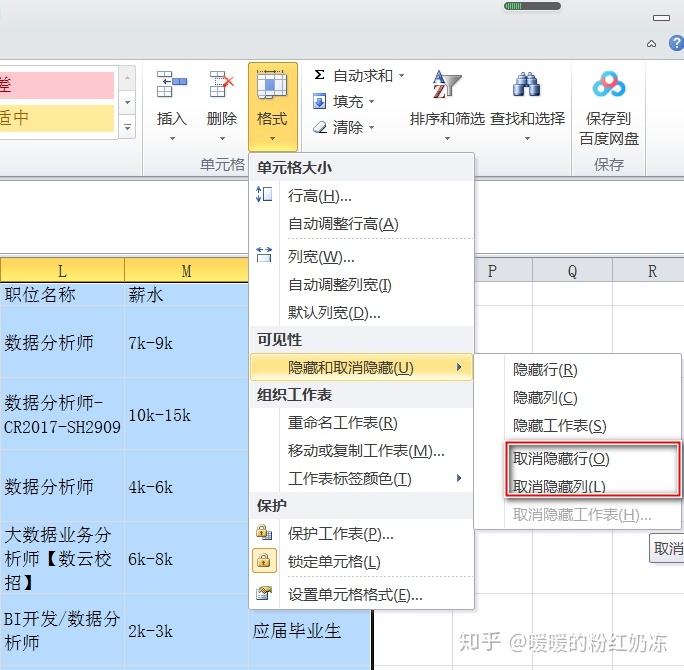Click the Sort and Filter icon

447,84
